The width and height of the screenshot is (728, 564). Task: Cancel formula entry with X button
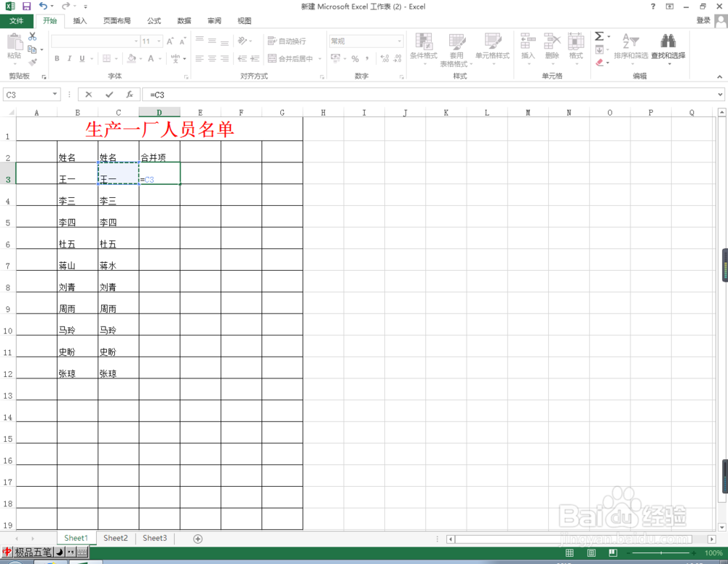(89, 95)
